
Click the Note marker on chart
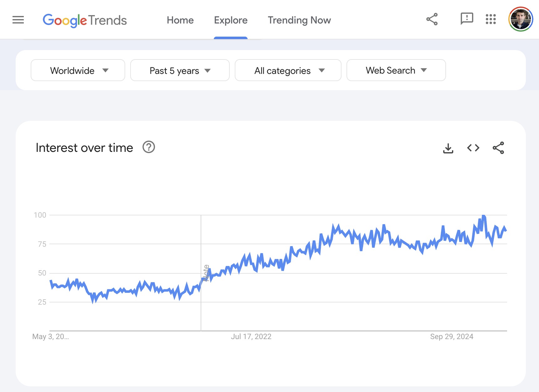tap(206, 273)
